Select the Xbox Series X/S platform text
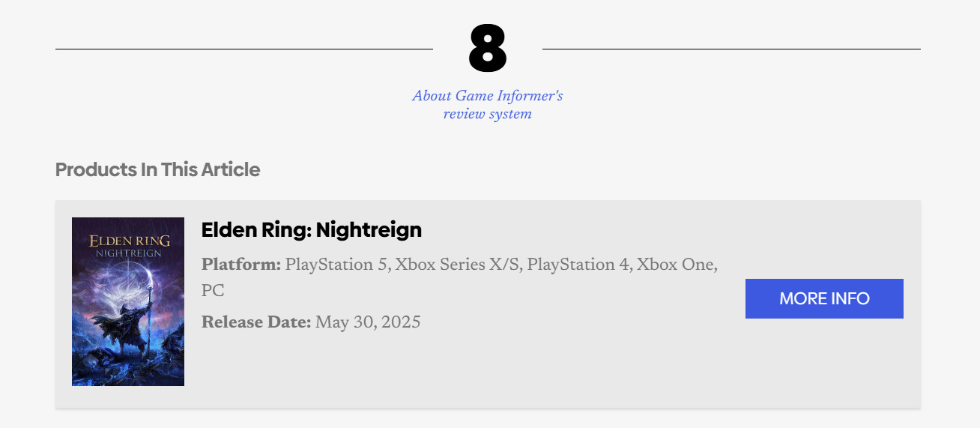 [x=457, y=265]
